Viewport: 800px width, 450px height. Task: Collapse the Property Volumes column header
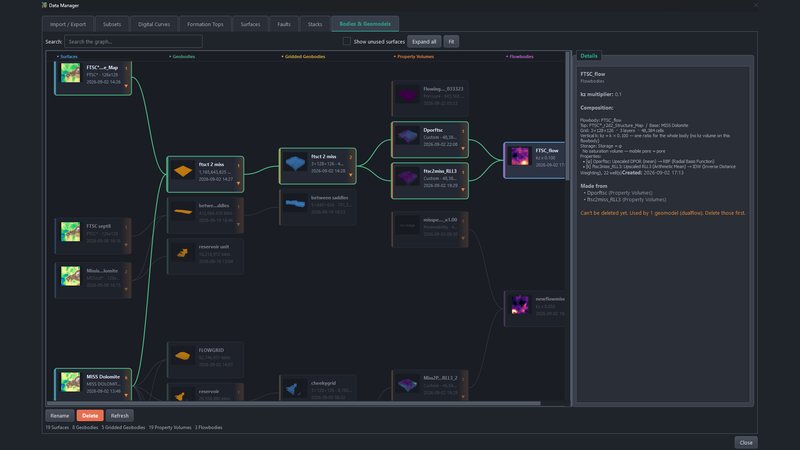tap(414, 57)
